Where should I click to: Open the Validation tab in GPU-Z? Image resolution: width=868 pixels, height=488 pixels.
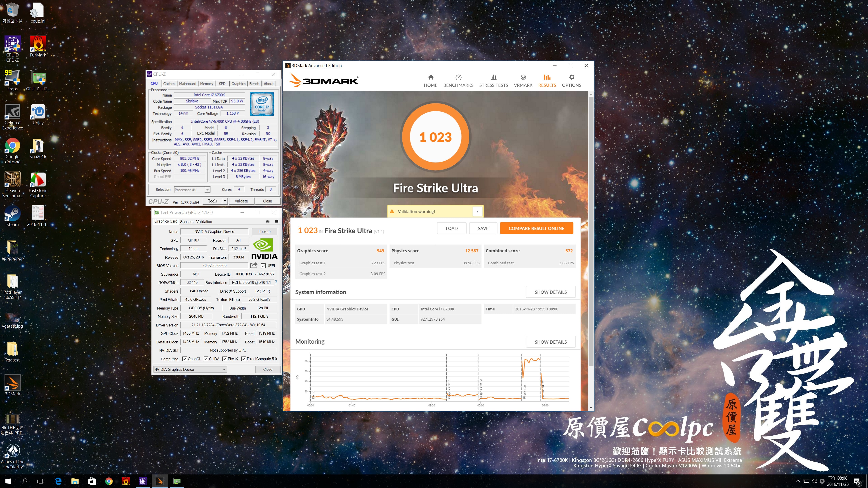coord(204,222)
